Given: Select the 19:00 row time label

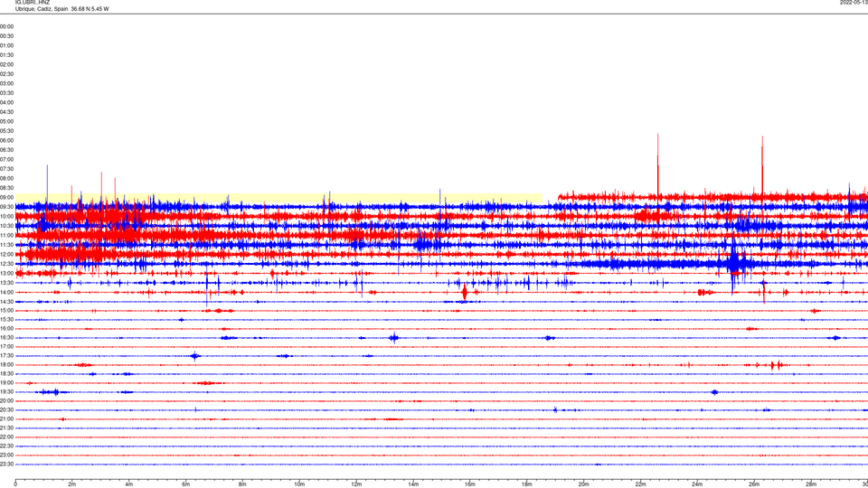Looking at the screenshot, I should point(6,383).
